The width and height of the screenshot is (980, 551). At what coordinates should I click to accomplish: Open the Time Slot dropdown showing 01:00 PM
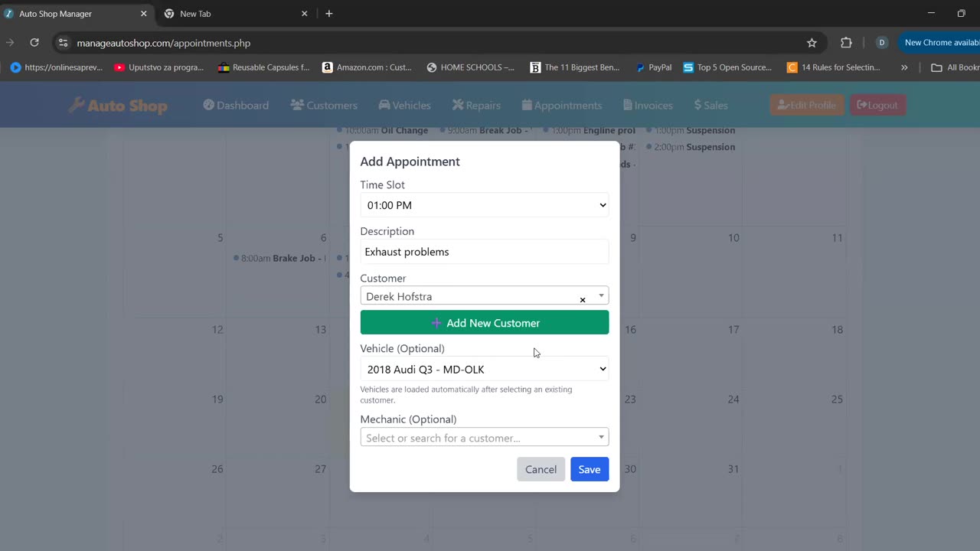pyautogui.click(x=485, y=205)
